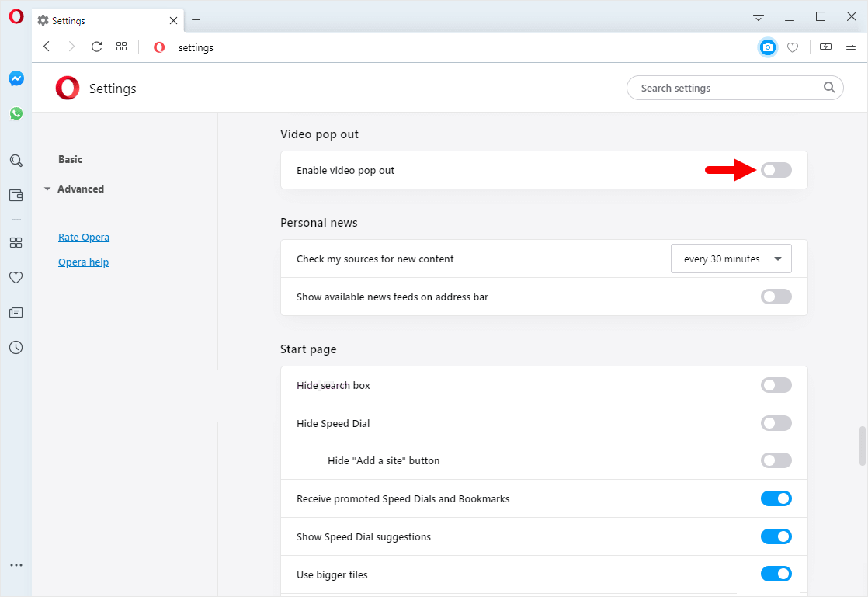Open the tab menu icon in title bar
Viewport: 868px width, 597px height.
[x=759, y=16]
